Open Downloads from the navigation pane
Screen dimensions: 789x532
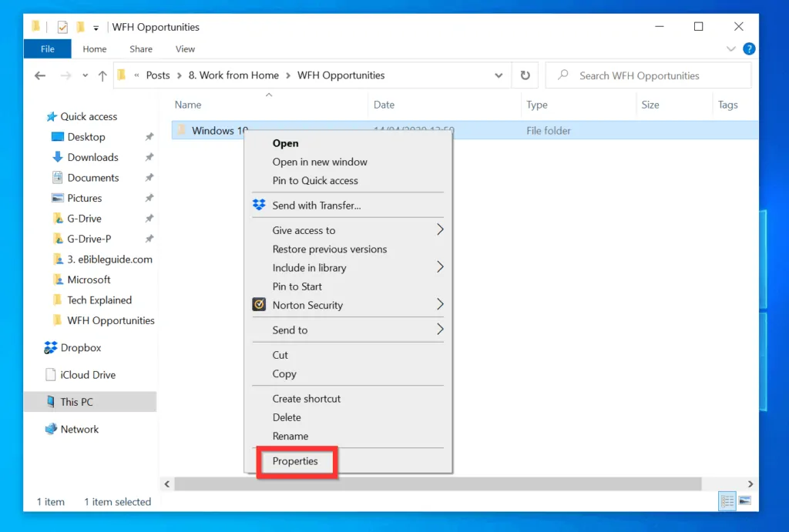coord(92,157)
